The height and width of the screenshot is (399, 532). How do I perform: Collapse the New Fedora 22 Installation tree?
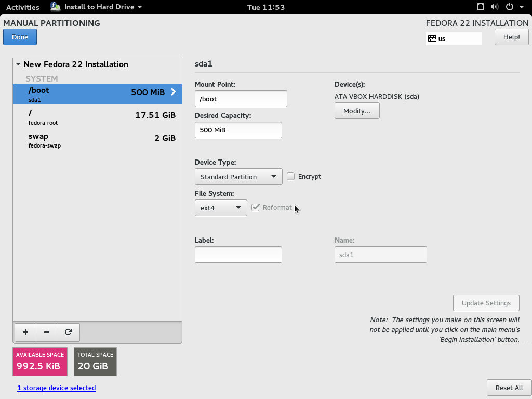pyautogui.click(x=18, y=64)
